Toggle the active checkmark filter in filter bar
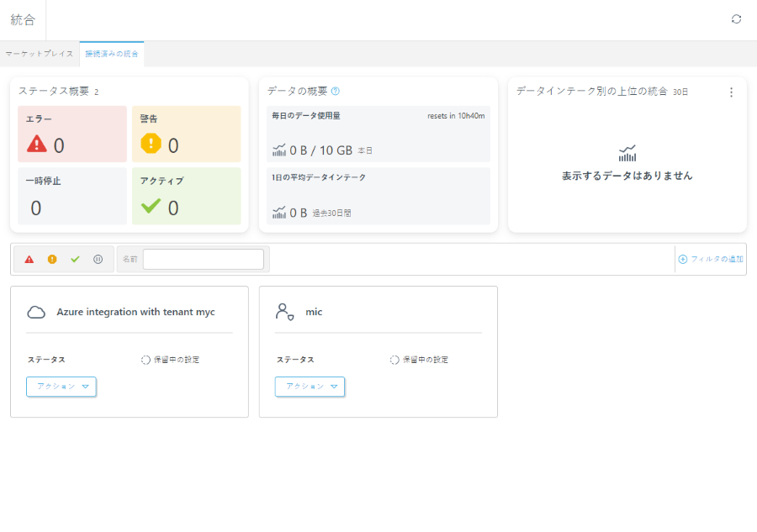The width and height of the screenshot is (757, 532). click(x=75, y=260)
